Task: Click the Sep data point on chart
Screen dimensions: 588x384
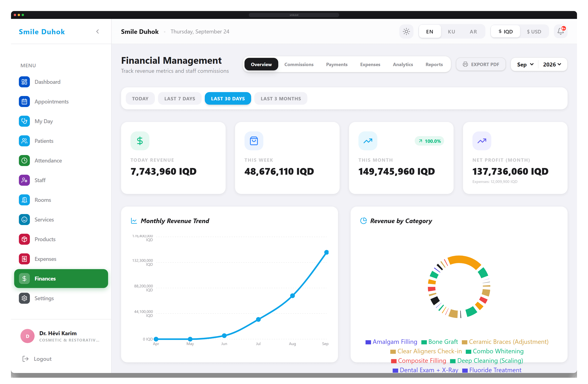Action: tap(326, 252)
